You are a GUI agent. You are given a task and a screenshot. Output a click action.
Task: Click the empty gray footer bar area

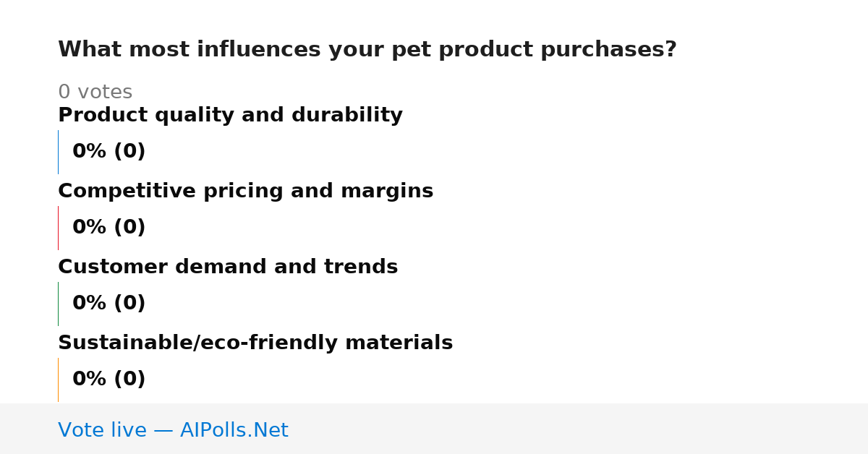(579, 429)
